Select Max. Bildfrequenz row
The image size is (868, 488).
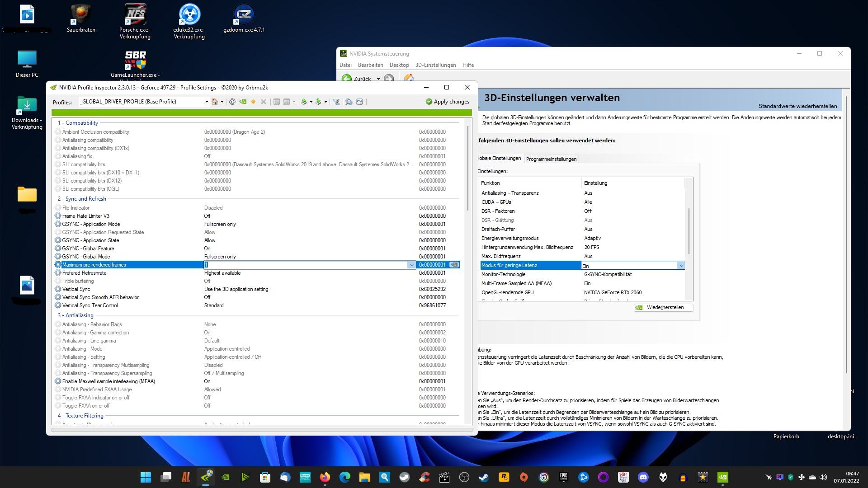coord(582,256)
